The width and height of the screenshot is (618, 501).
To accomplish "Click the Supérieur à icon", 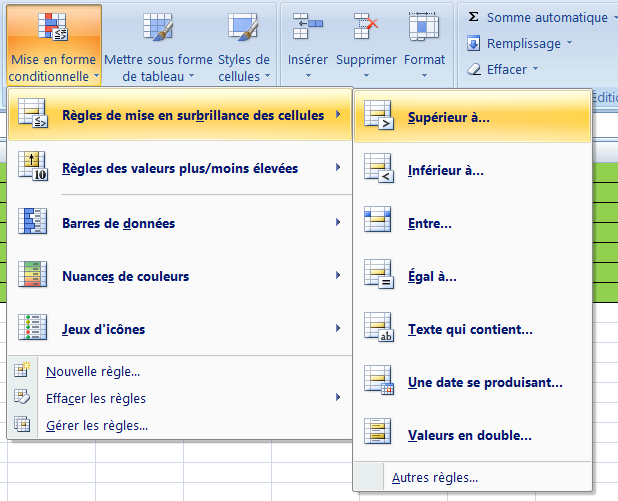I will pos(379,115).
